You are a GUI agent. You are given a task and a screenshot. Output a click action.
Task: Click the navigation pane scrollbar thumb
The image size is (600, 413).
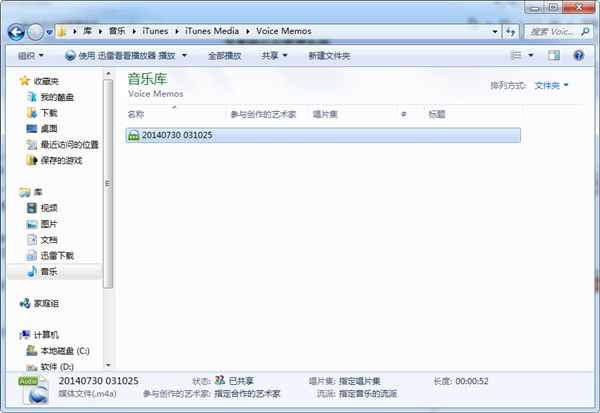[108, 184]
